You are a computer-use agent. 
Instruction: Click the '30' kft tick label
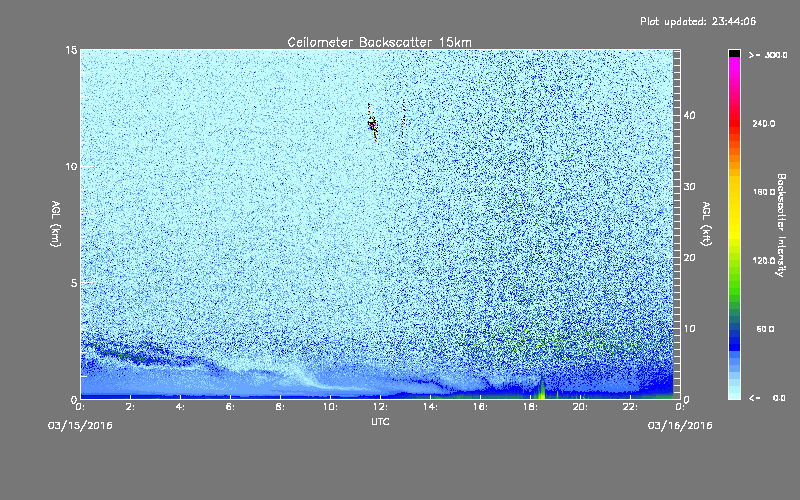pos(689,187)
